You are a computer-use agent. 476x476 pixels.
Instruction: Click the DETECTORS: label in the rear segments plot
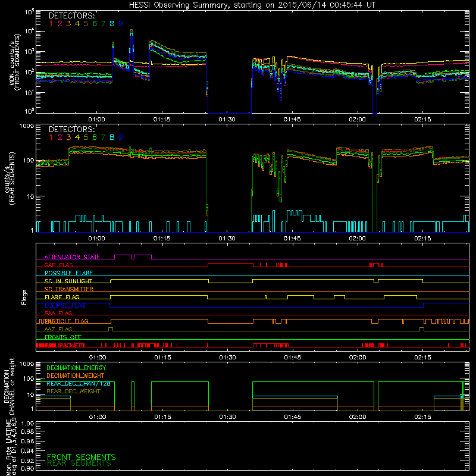71,129
